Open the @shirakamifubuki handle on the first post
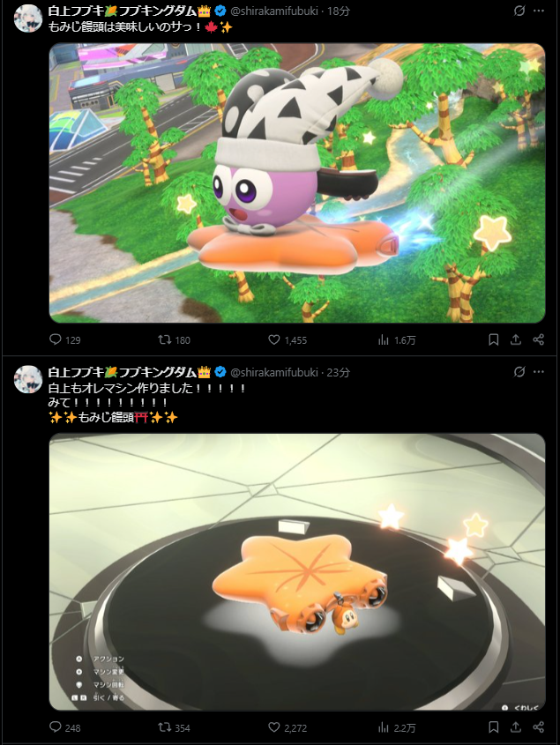560x745 pixels. [273, 11]
